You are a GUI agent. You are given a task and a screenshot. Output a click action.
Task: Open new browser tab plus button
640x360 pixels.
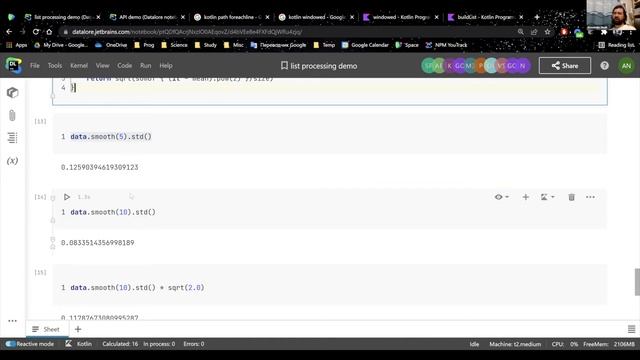click(x=537, y=17)
